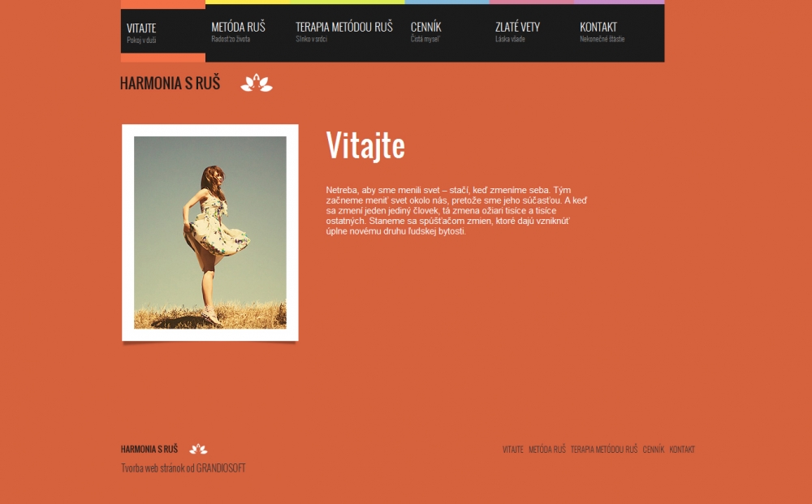Open the footer Kontakt link
The image size is (812, 504).
point(682,450)
